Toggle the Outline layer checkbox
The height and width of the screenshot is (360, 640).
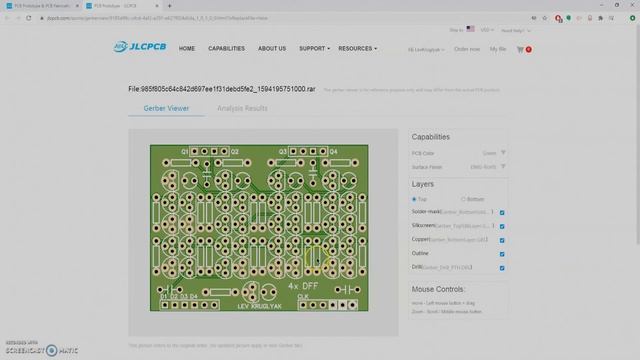pyautogui.click(x=502, y=254)
